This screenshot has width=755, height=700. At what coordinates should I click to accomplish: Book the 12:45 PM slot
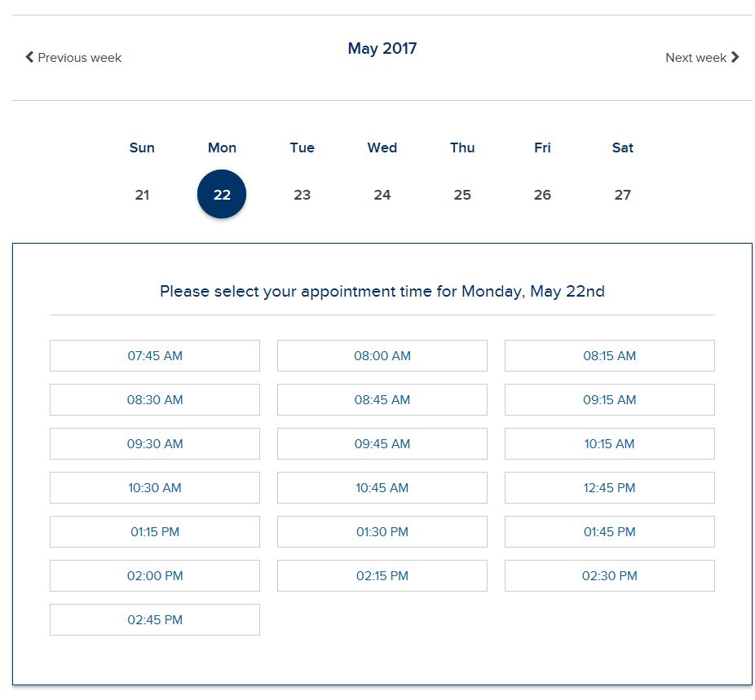point(610,488)
